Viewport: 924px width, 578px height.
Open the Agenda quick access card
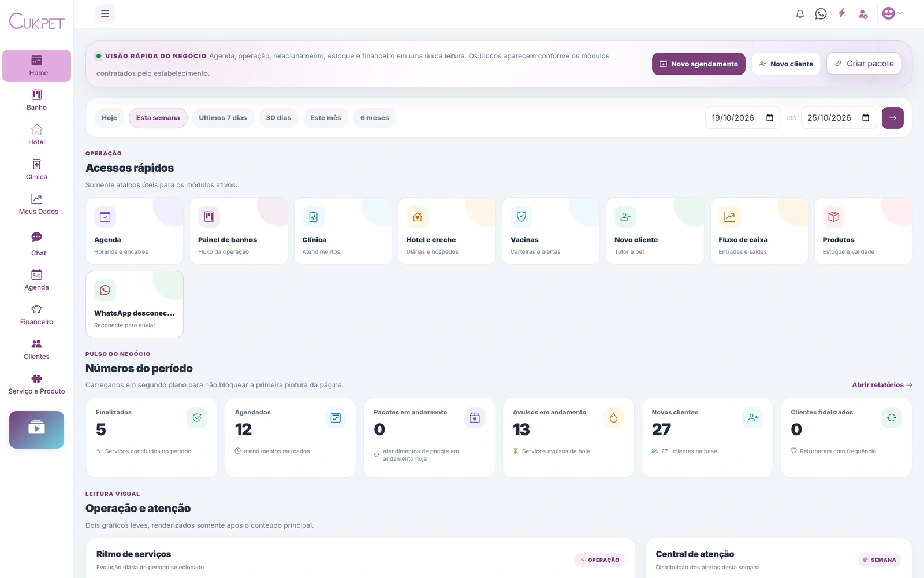pyautogui.click(x=135, y=231)
